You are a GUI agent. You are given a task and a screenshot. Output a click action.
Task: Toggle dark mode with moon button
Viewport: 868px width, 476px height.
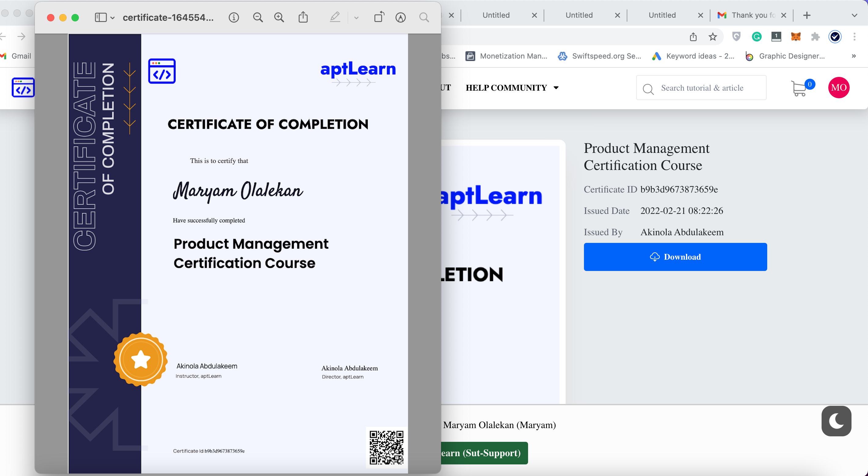pos(836,421)
